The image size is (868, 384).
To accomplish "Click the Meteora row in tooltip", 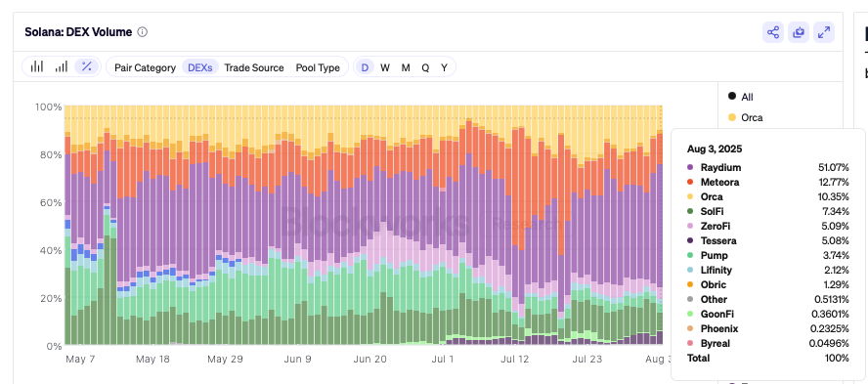I will point(767,182).
